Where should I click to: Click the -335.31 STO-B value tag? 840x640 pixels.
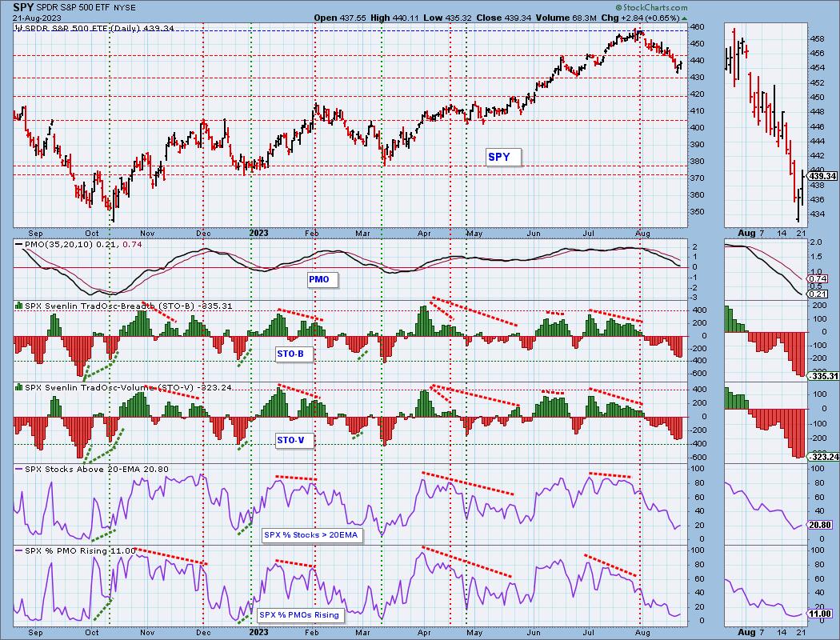pos(823,376)
